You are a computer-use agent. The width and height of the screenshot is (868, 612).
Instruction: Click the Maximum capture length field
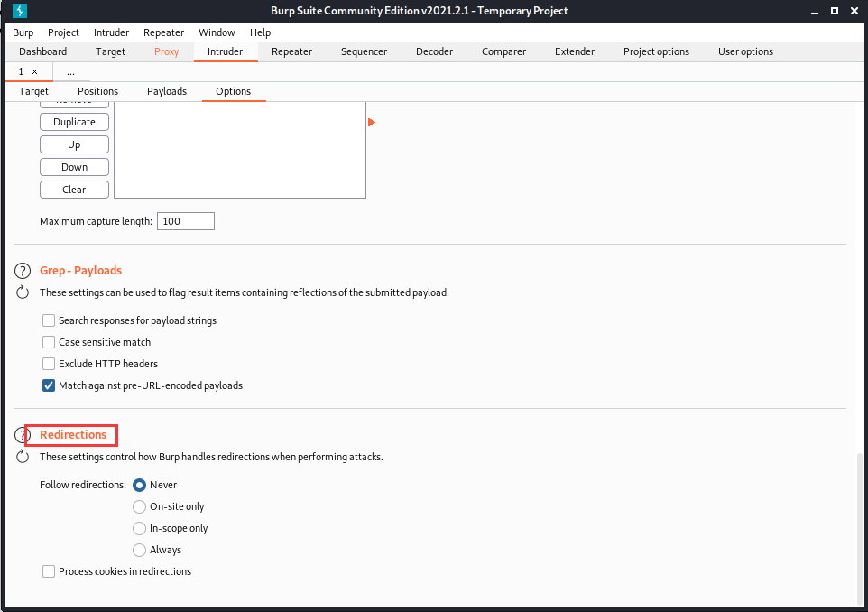point(186,221)
